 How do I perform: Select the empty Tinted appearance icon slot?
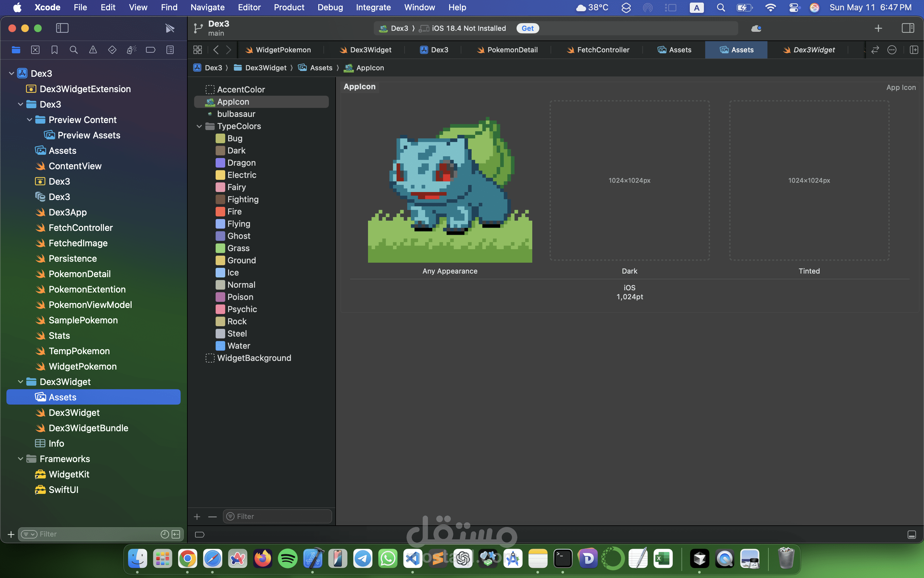tap(809, 180)
